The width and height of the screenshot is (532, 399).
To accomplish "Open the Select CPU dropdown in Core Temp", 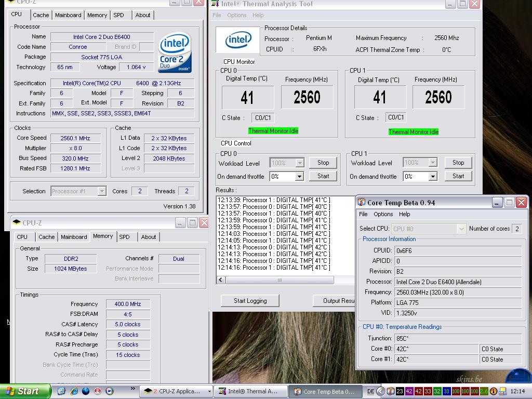I will coord(461,229).
